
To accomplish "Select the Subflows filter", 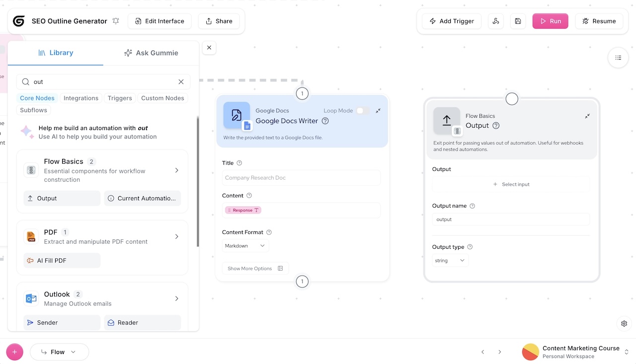I will pos(34,110).
